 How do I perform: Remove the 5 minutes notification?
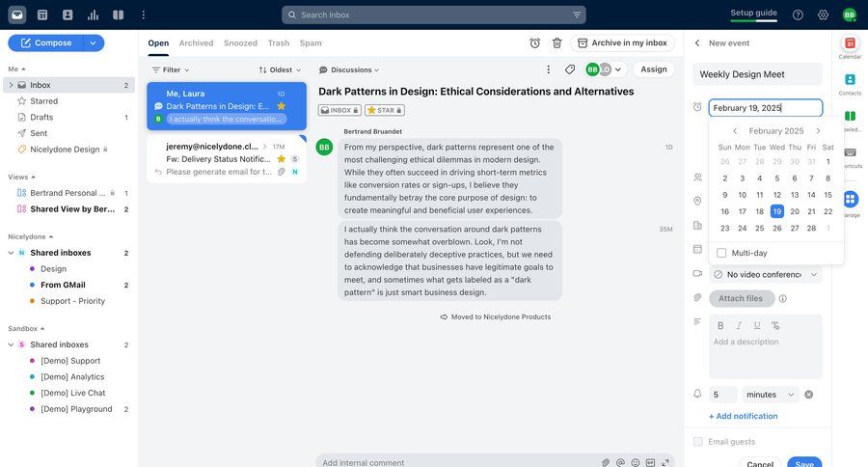pyautogui.click(x=809, y=395)
